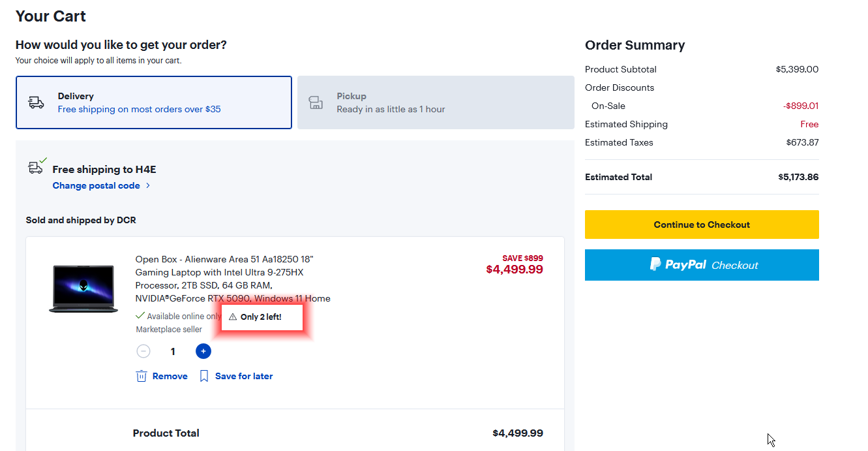Click the free shipping truck icon
The height and width of the screenshot is (451, 868).
pyautogui.click(x=37, y=167)
